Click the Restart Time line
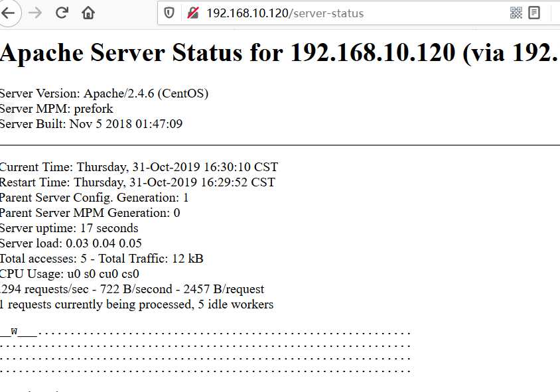 137,182
